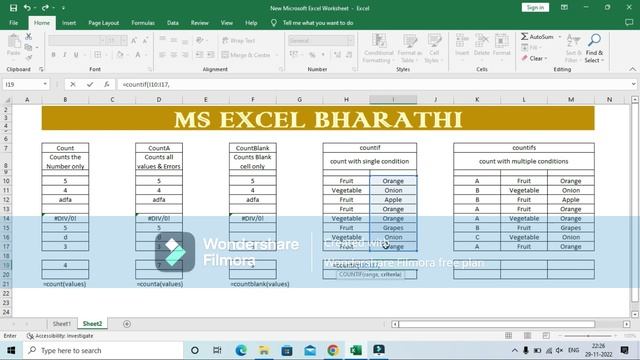
Task: Switch to Page Break Preview icon
Action: pyautogui.click(x=546, y=336)
